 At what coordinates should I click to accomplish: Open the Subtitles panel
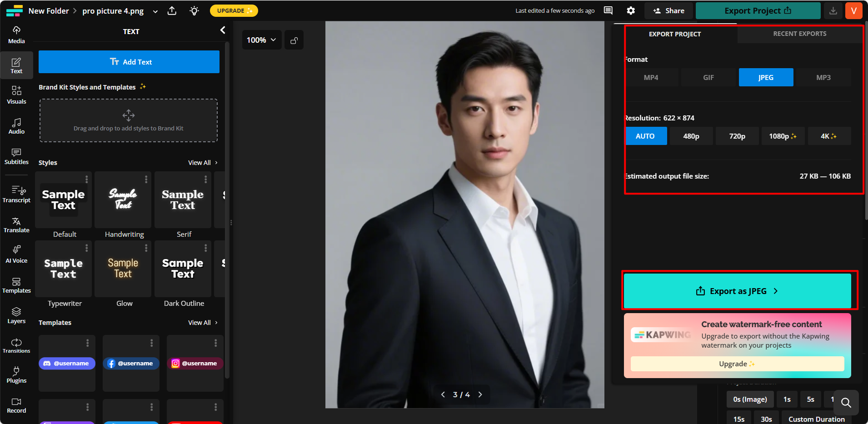click(x=16, y=156)
